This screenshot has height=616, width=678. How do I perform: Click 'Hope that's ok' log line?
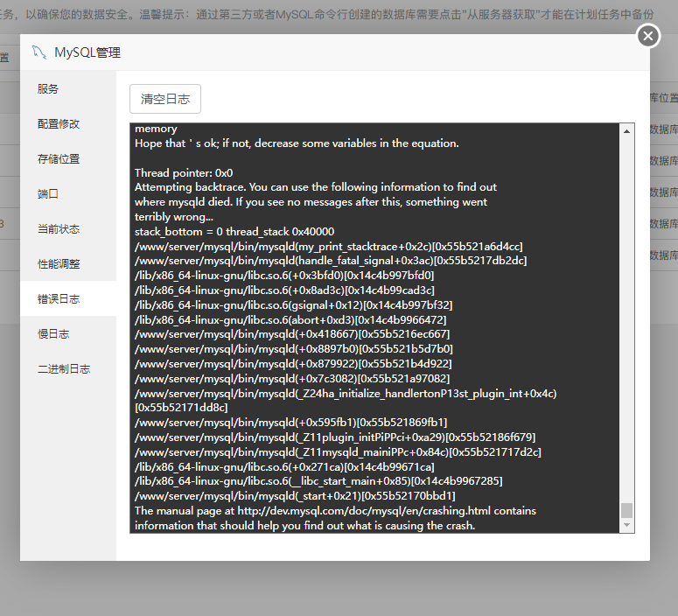click(297, 143)
